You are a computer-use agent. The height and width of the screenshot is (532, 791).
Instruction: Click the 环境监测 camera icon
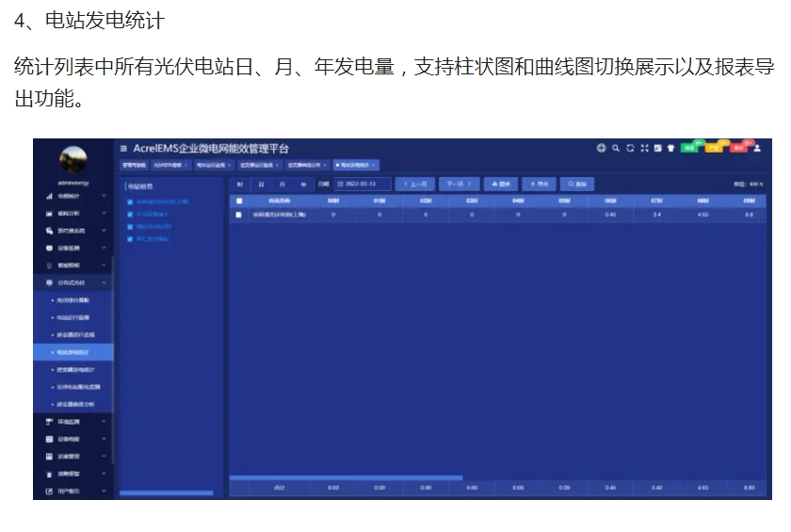tap(49, 422)
